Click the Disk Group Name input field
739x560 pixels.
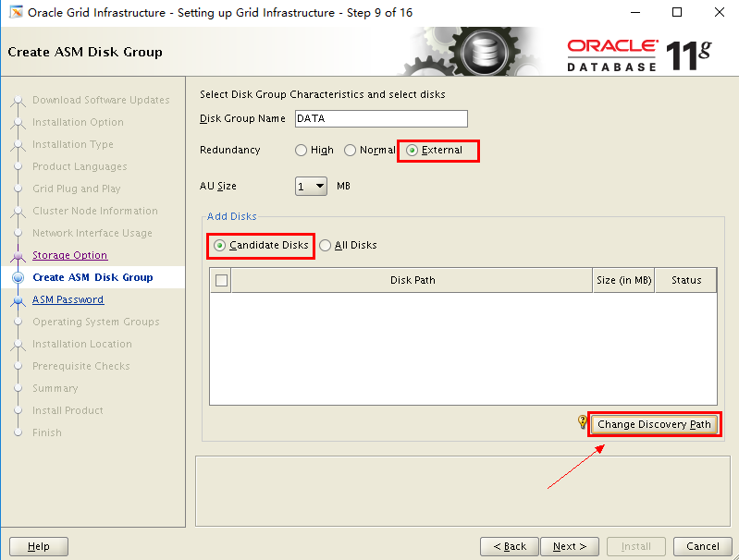coord(381,118)
